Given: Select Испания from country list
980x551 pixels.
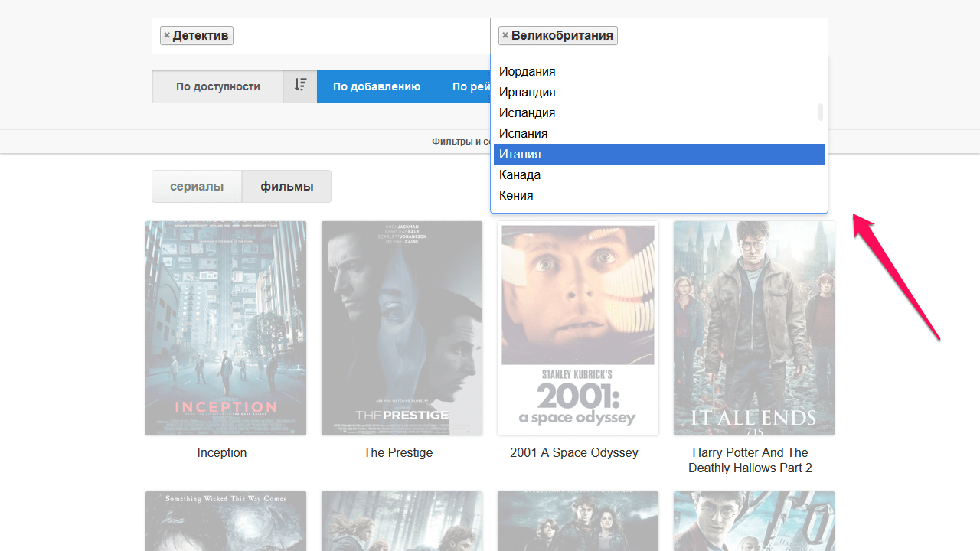Looking at the screenshot, I should coord(659,133).
